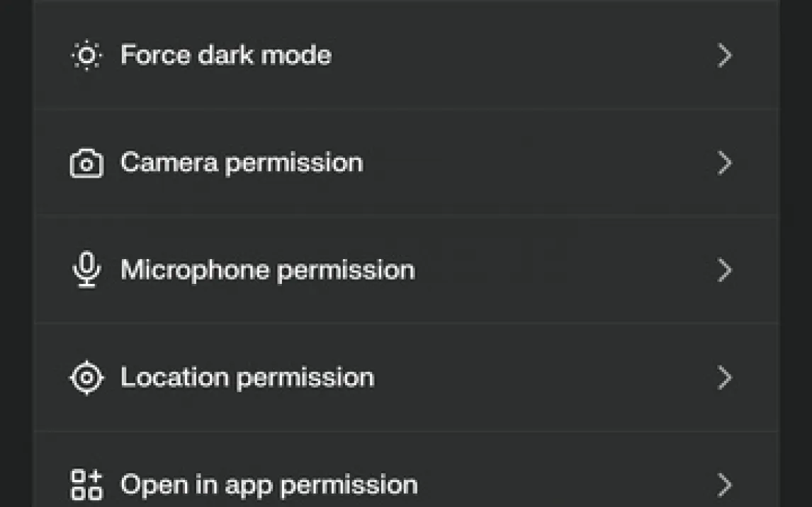
Task: Click the camera icon
Action: coord(86,163)
